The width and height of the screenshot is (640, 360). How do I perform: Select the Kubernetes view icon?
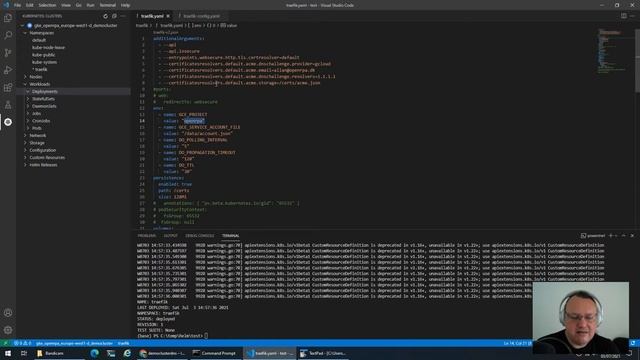click(8, 122)
